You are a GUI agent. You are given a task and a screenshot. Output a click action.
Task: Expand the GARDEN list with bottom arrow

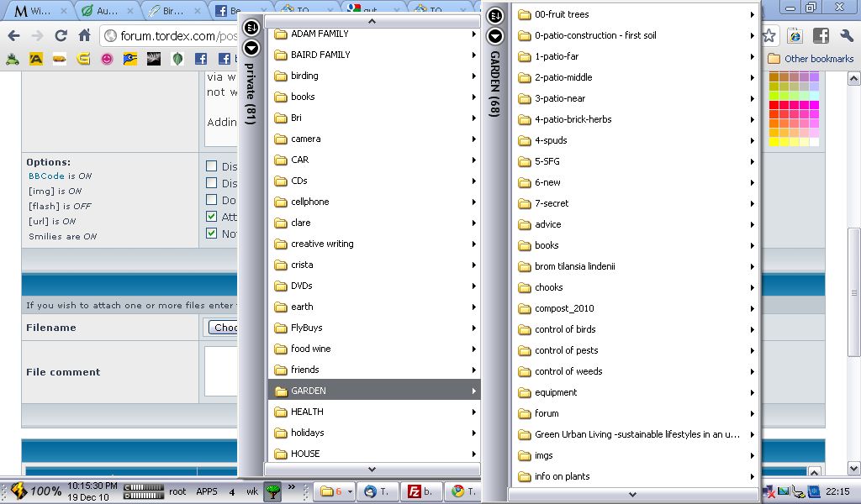(x=633, y=495)
